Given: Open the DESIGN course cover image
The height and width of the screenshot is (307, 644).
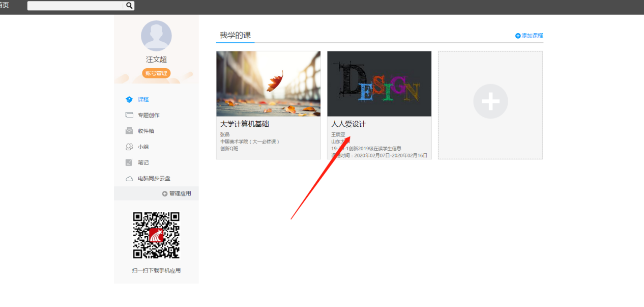Looking at the screenshot, I should click(379, 83).
